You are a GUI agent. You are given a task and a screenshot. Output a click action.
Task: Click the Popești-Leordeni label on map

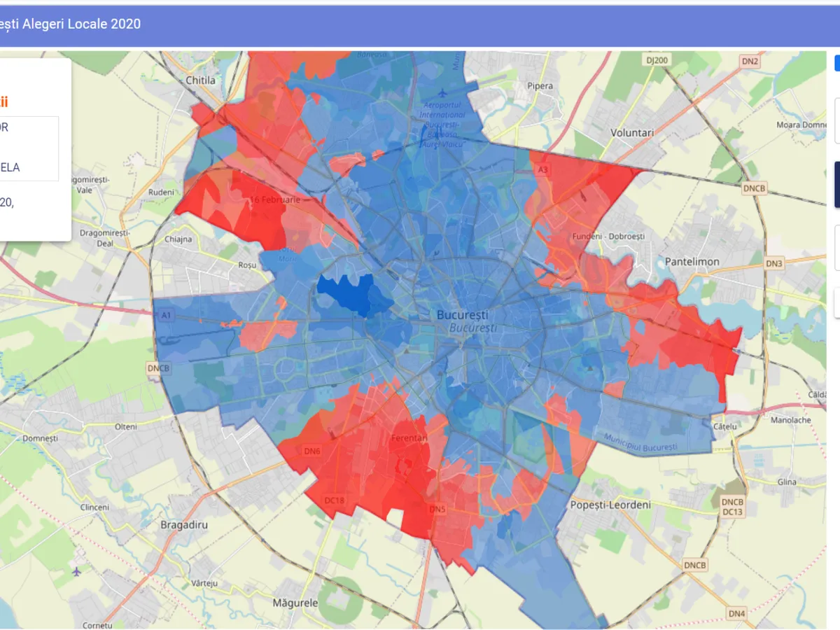[x=610, y=505]
